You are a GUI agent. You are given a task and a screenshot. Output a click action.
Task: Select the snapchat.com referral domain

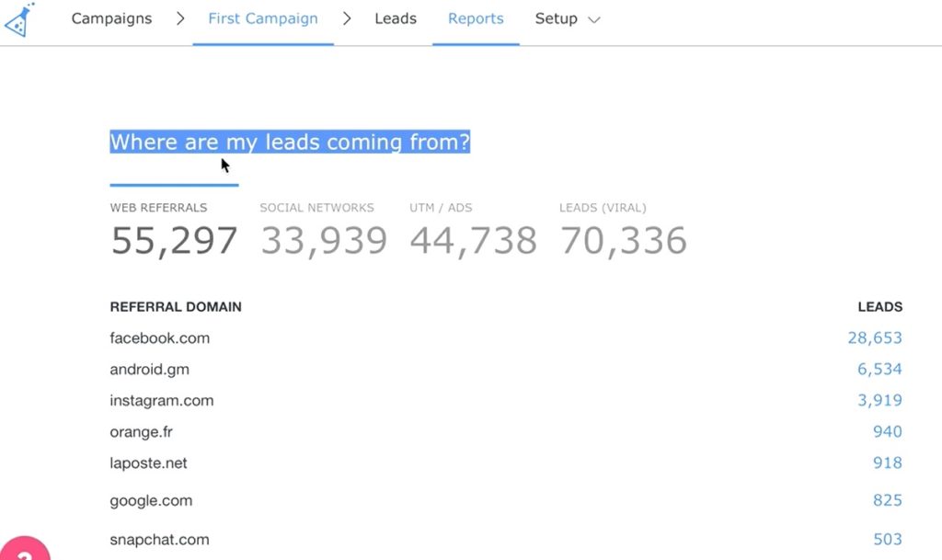(x=160, y=539)
